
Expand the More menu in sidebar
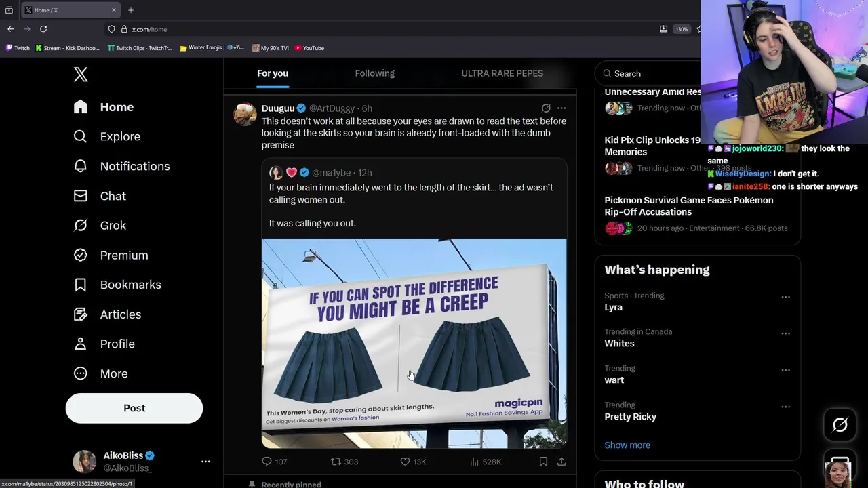tap(100, 373)
